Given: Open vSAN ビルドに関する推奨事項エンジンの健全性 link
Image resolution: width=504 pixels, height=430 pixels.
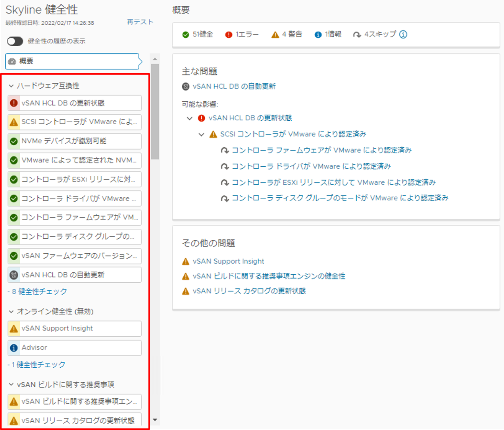Looking at the screenshot, I should point(269,276).
